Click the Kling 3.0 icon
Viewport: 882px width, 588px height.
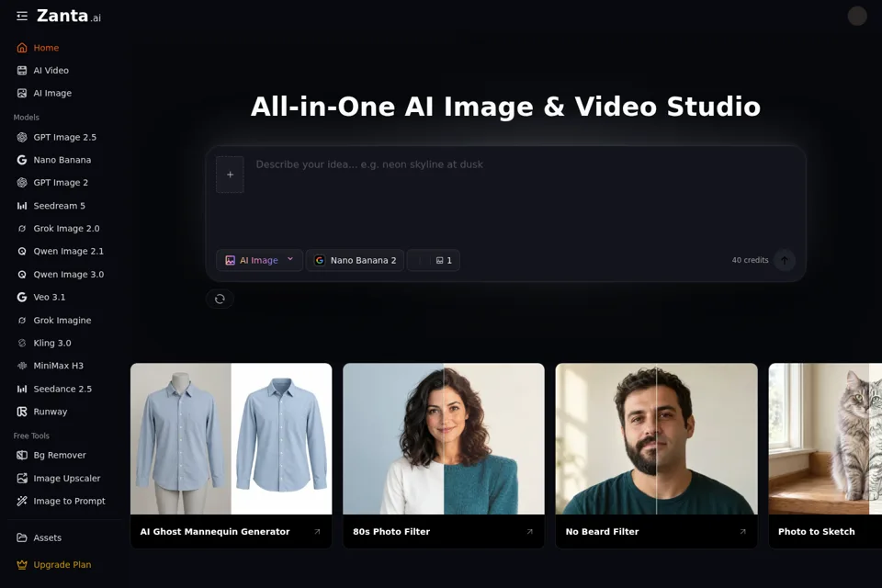coord(22,344)
